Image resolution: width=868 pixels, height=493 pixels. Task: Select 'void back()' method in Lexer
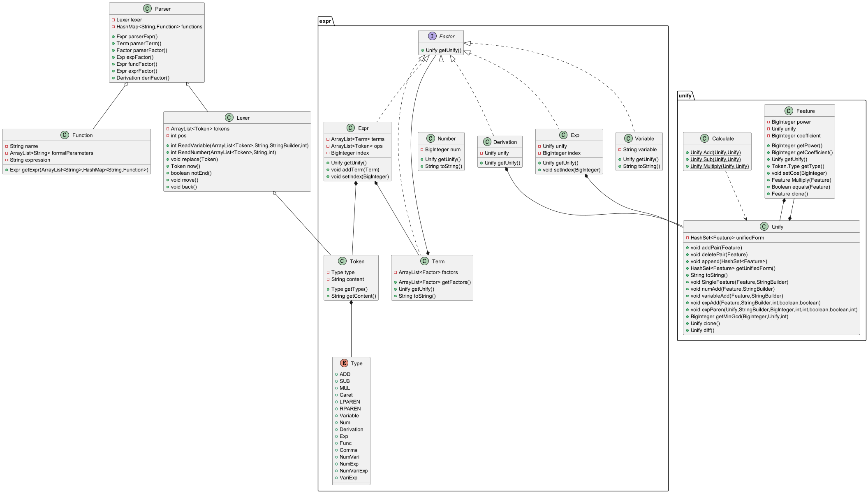click(x=184, y=187)
